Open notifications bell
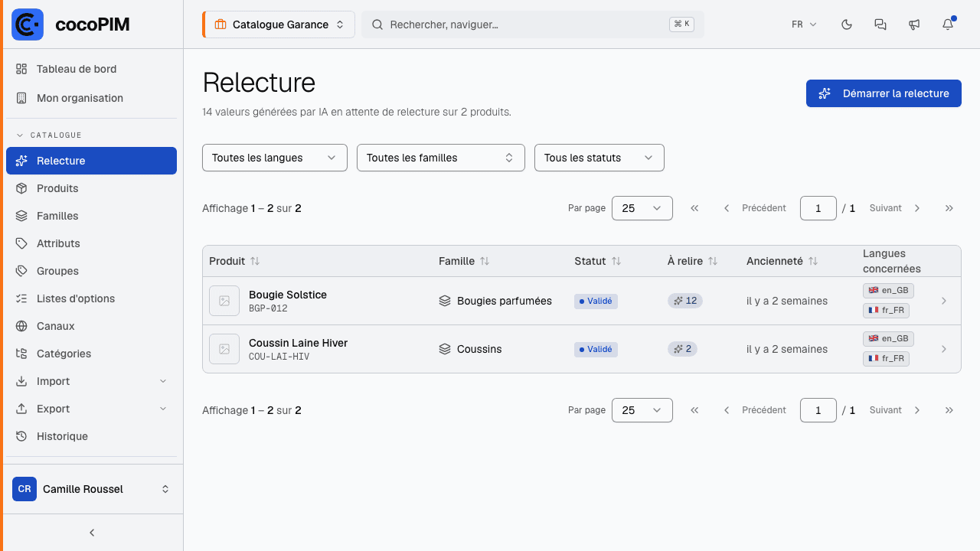This screenshot has width=980, height=551. click(x=948, y=24)
